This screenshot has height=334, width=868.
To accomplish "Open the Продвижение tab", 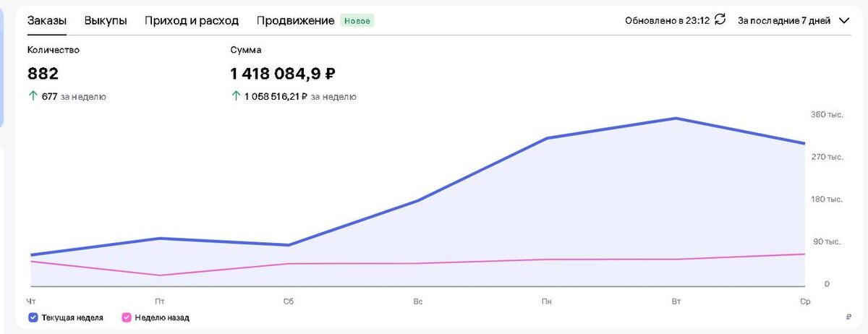I will tap(295, 20).
